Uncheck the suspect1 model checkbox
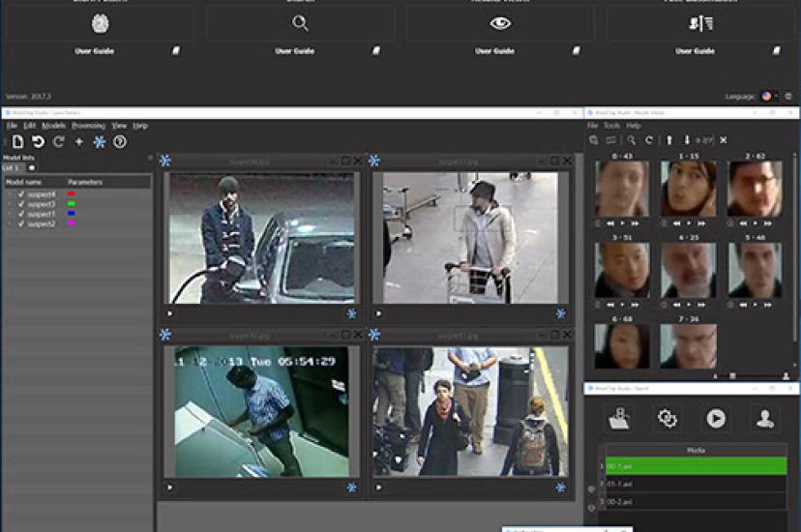801x532 pixels. click(21, 214)
